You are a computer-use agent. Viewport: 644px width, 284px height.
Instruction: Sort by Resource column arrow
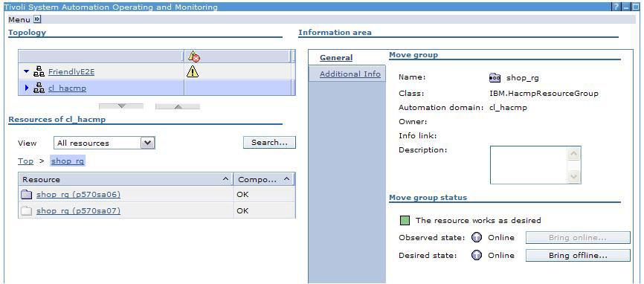click(225, 179)
